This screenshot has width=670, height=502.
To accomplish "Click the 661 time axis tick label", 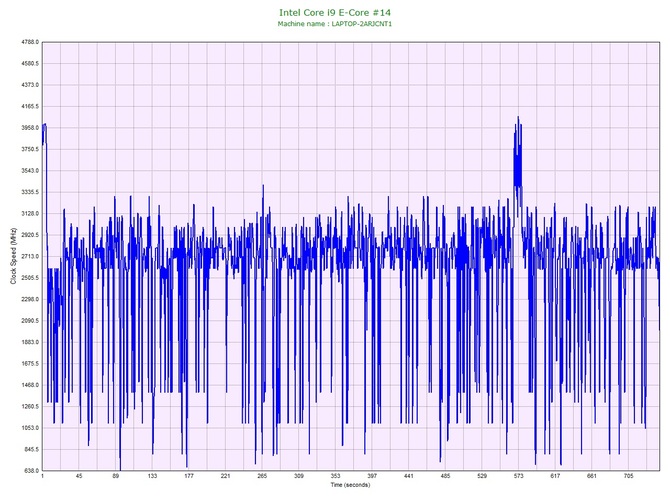I will pyautogui.click(x=592, y=476).
